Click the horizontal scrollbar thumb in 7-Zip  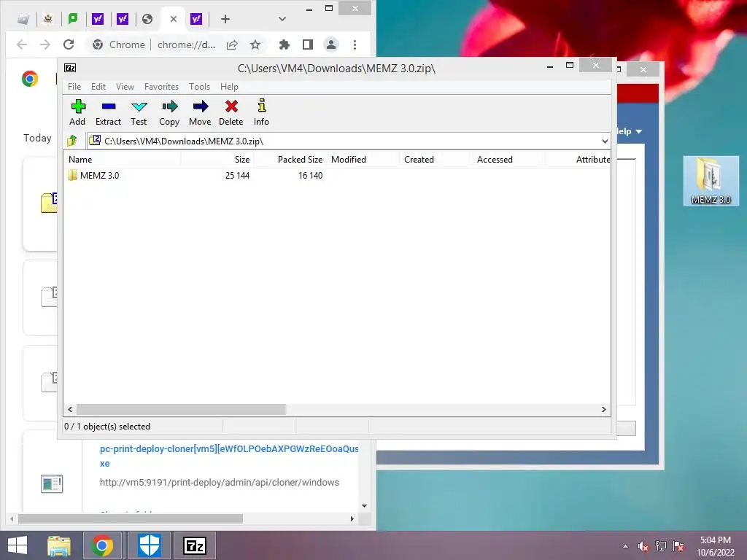(181, 410)
